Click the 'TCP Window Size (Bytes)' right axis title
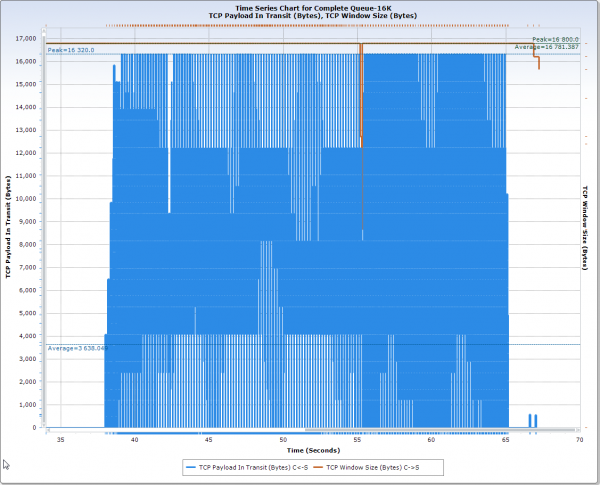The width and height of the screenshot is (600, 485). click(584, 228)
